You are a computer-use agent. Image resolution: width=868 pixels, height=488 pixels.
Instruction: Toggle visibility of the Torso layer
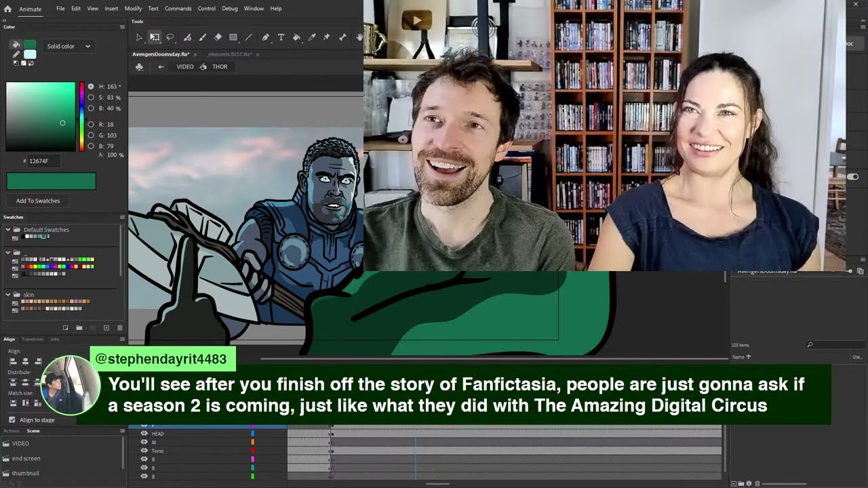(144, 451)
